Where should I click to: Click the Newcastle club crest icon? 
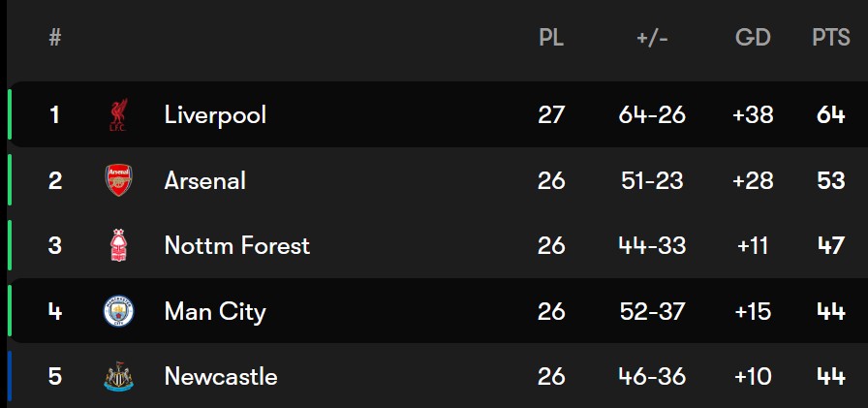coord(118,376)
